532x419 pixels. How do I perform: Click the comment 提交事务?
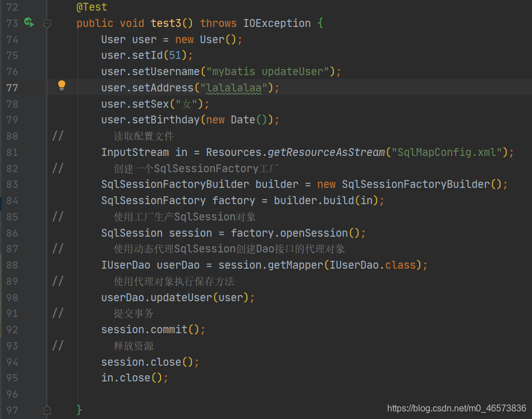(134, 313)
